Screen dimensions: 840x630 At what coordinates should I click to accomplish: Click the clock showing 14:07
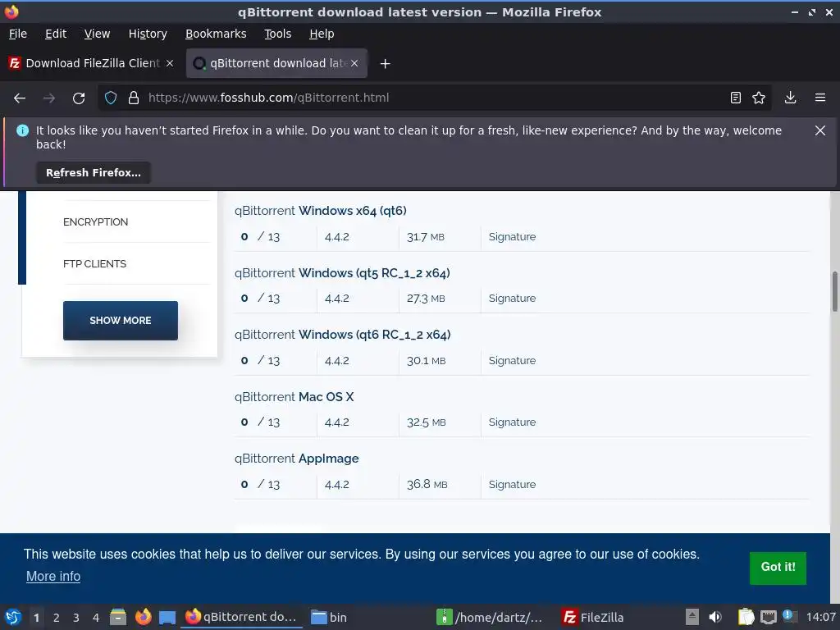[x=820, y=617]
